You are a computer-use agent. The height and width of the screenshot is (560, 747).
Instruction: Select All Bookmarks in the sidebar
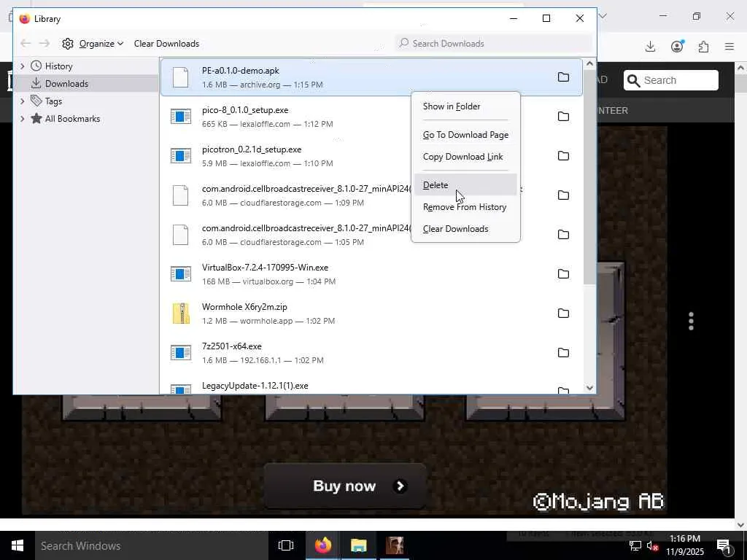click(86, 119)
